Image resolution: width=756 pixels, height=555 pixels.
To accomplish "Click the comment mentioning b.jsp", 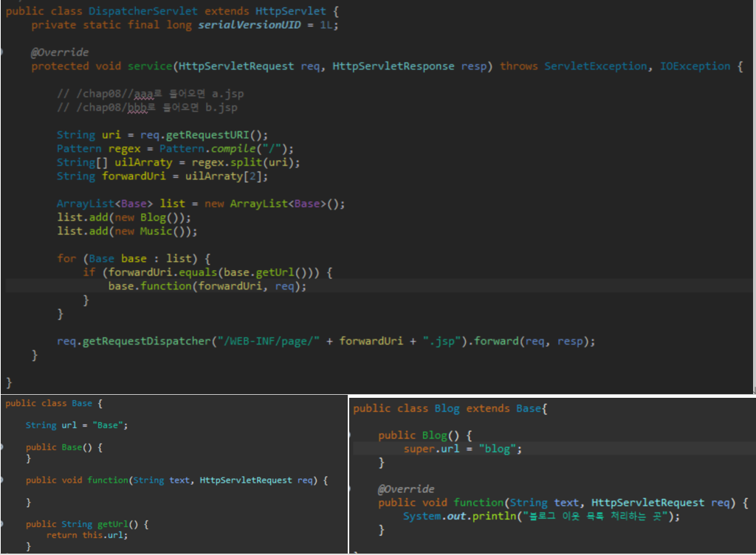I will click(147, 108).
